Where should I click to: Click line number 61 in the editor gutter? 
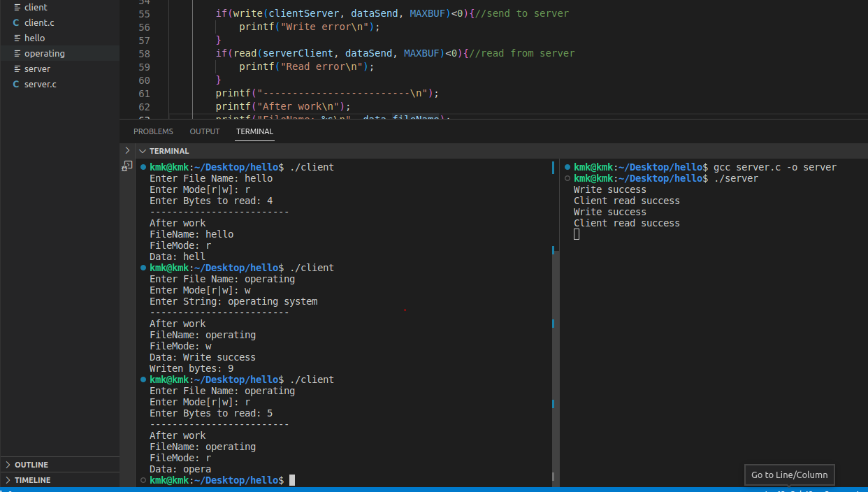pyautogui.click(x=145, y=93)
